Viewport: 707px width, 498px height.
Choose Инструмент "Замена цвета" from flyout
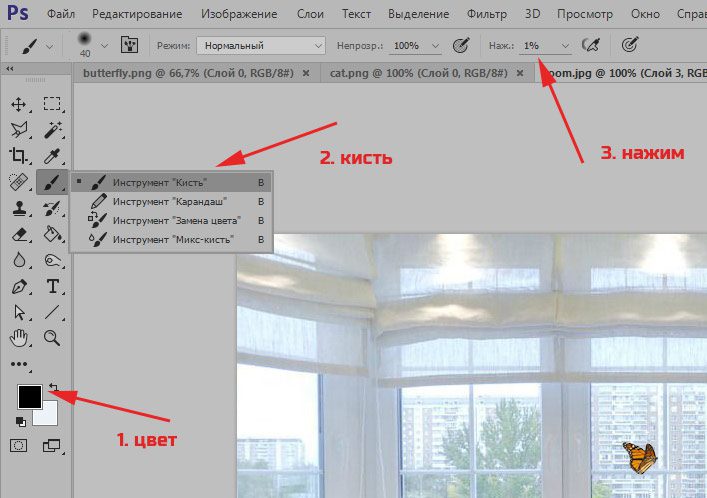point(171,221)
